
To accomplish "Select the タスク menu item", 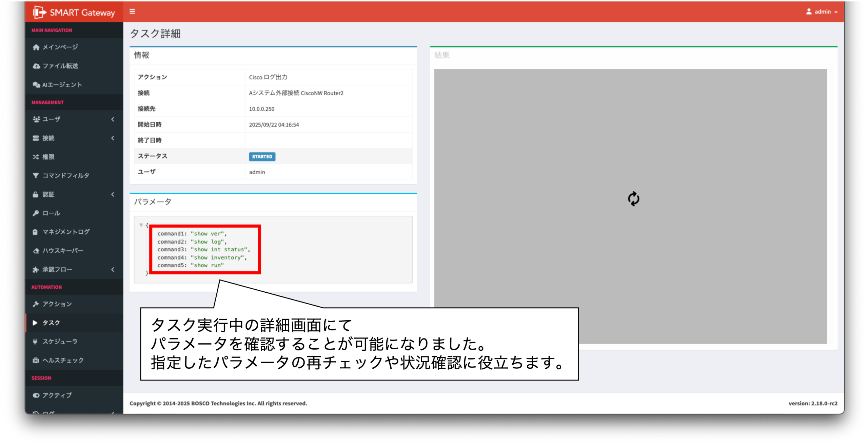I will [51, 323].
